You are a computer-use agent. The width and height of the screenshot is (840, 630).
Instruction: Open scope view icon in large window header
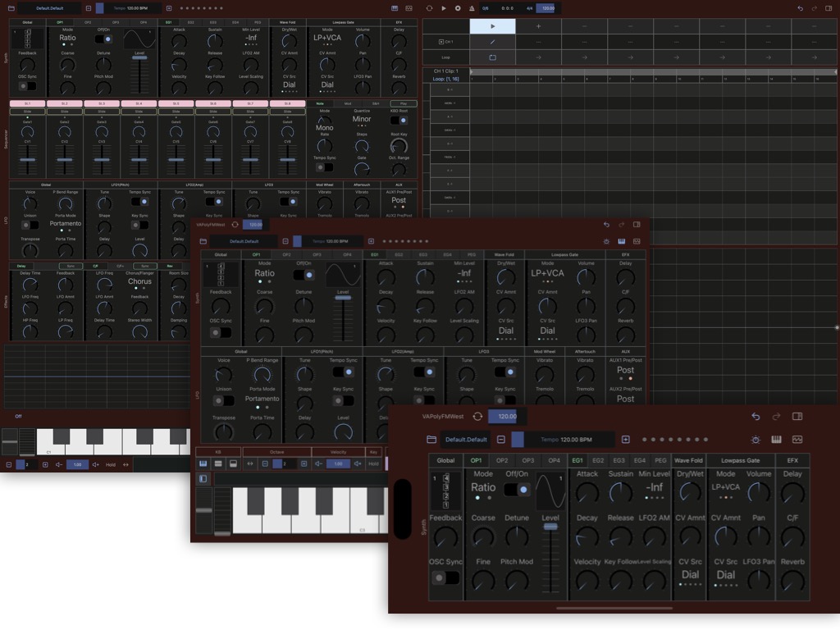tap(409, 8)
